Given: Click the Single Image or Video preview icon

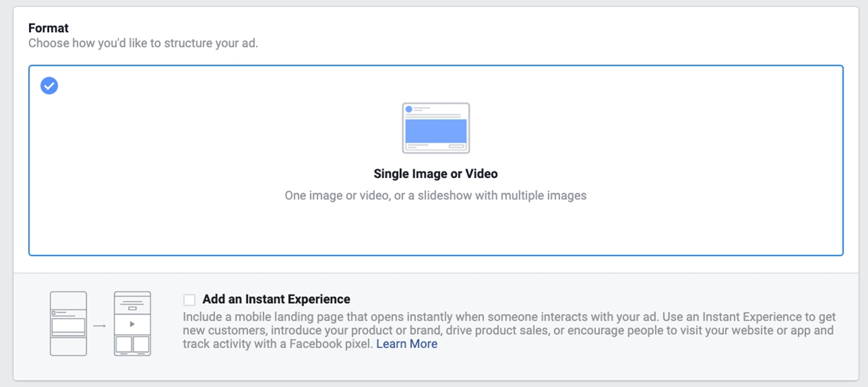Looking at the screenshot, I should coord(435,128).
